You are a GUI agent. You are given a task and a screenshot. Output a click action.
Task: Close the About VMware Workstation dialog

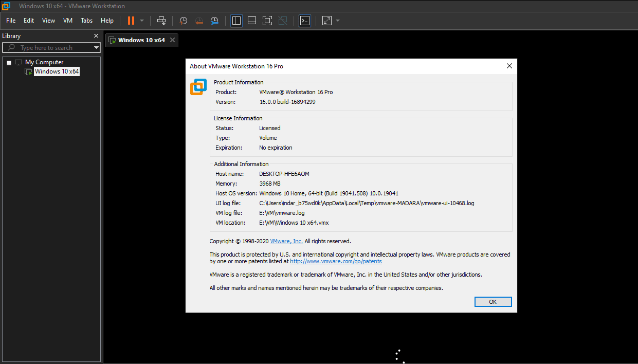[509, 66]
